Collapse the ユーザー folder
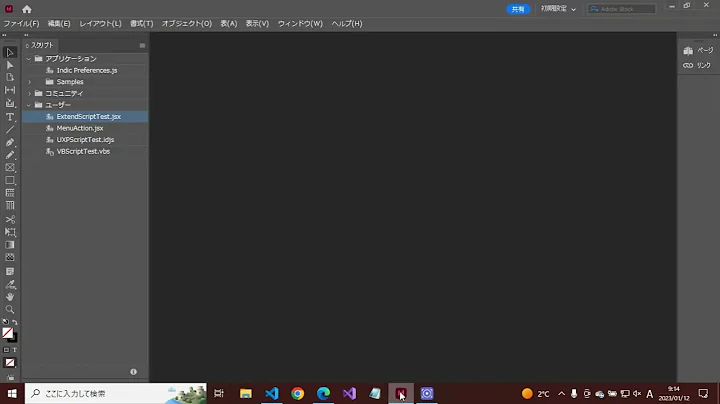 tap(29, 105)
